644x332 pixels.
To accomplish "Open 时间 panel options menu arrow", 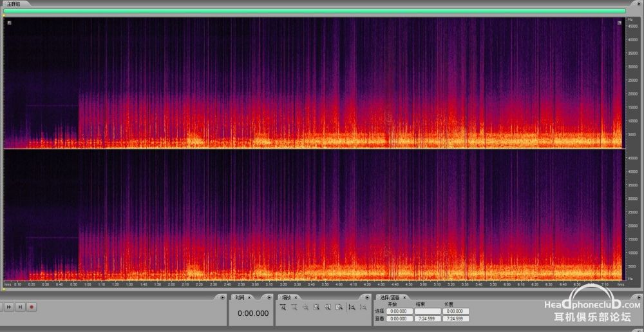I will pyautogui.click(x=269, y=297).
